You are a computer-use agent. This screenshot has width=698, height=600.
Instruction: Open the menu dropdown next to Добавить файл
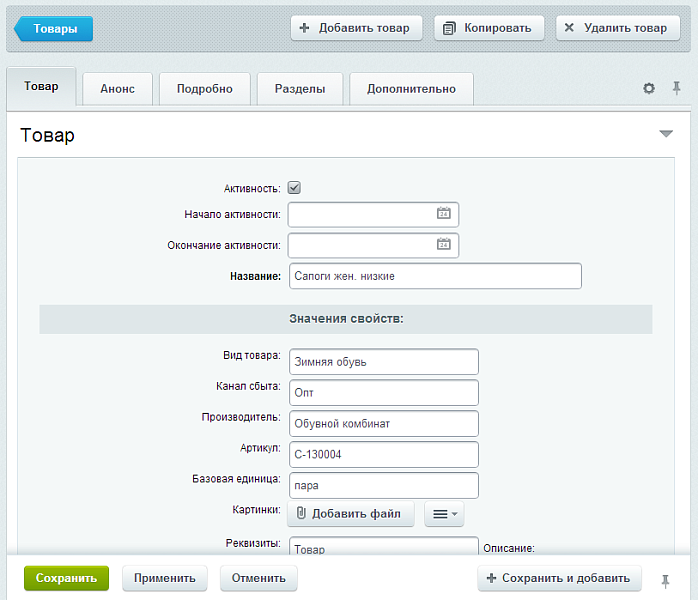[444, 514]
